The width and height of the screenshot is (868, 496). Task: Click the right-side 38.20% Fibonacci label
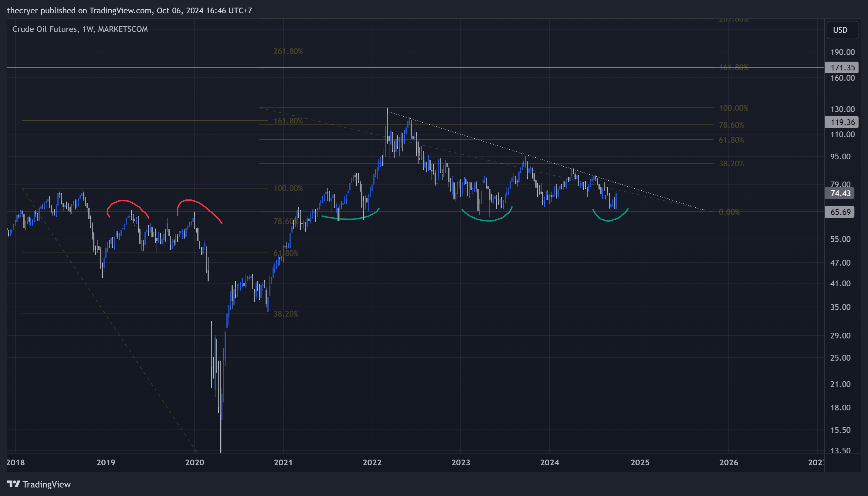point(731,164)
